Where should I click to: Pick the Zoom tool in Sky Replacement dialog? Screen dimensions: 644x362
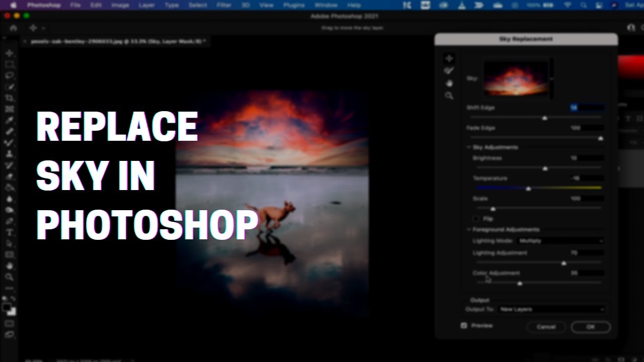pos(449,96)
